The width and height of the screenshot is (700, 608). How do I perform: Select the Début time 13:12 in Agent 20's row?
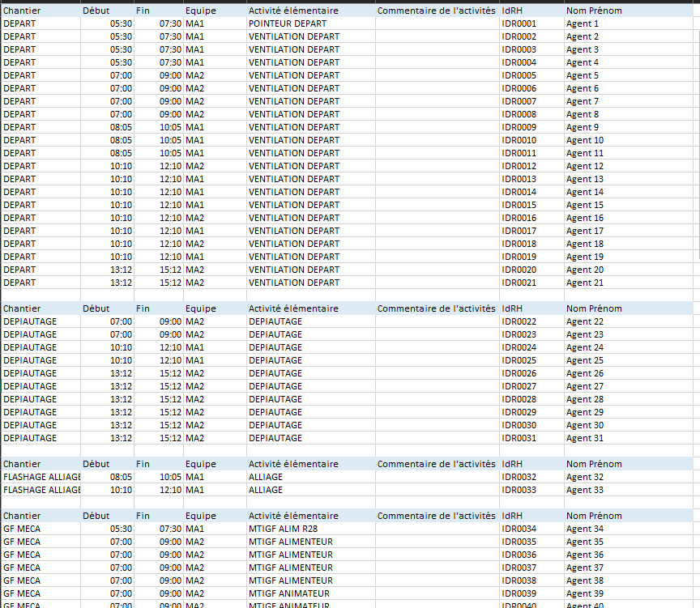pyautogui.click(x=120, y=270)
